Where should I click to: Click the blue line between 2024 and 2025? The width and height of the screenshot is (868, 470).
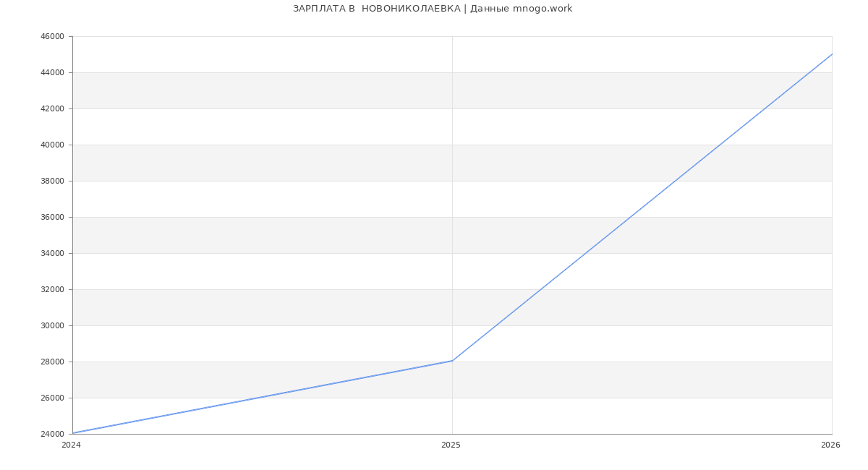(263, 397)
